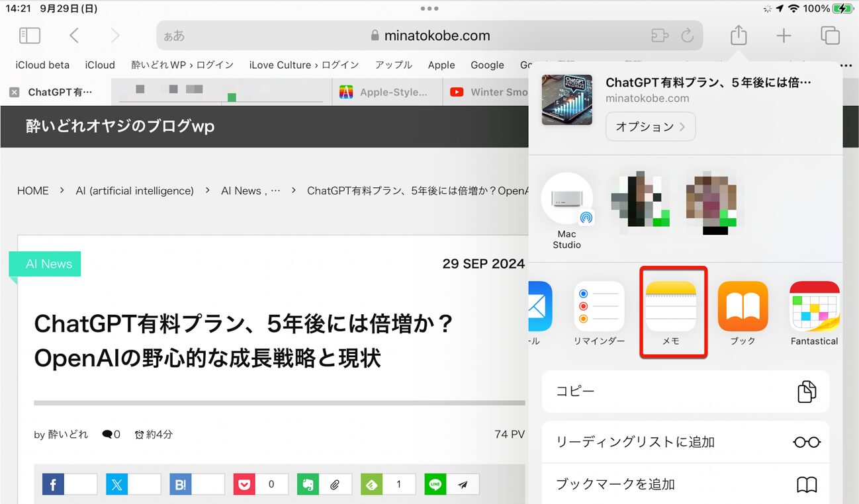Open the アップル bookmark
The width and height of the screenshot is (859, 504).
(393, 65)
